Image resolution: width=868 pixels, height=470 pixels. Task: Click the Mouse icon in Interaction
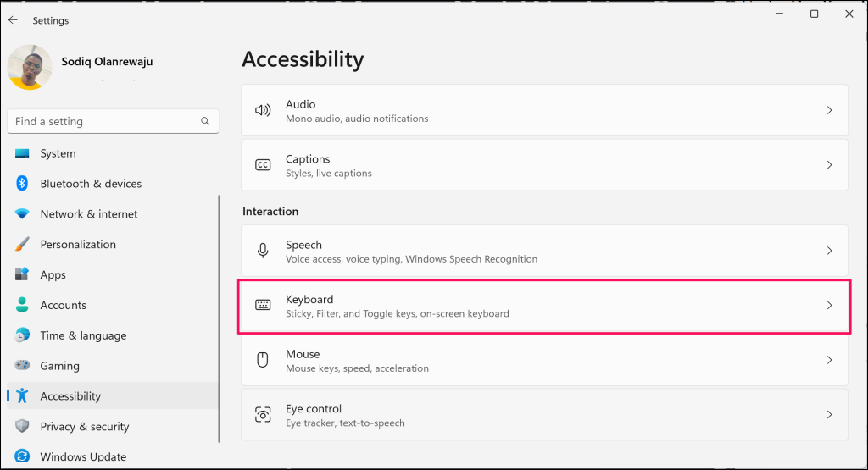point(263,360)
